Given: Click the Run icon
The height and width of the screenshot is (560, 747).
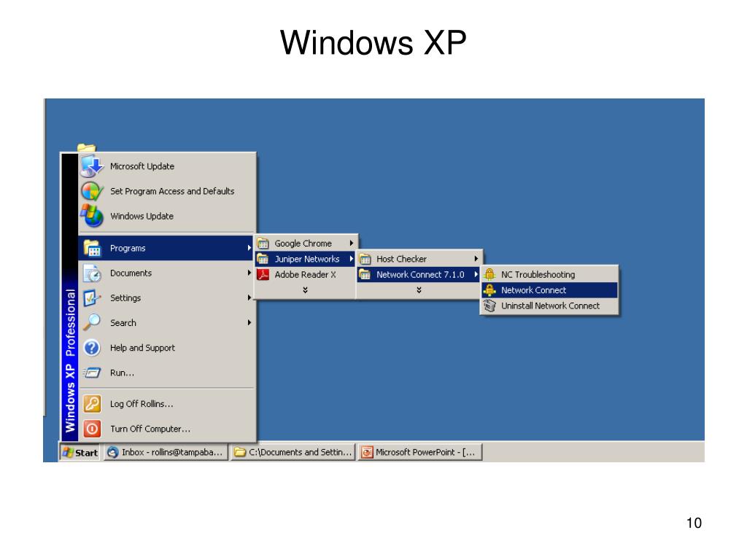Looking at the screenshot, I should pos(92,373).
